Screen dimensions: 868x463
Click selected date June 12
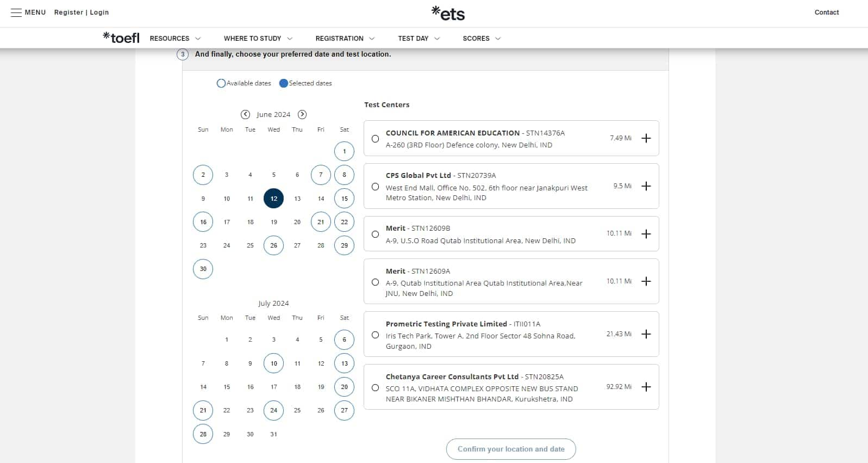pyautogui.click(x=274, y=199)
